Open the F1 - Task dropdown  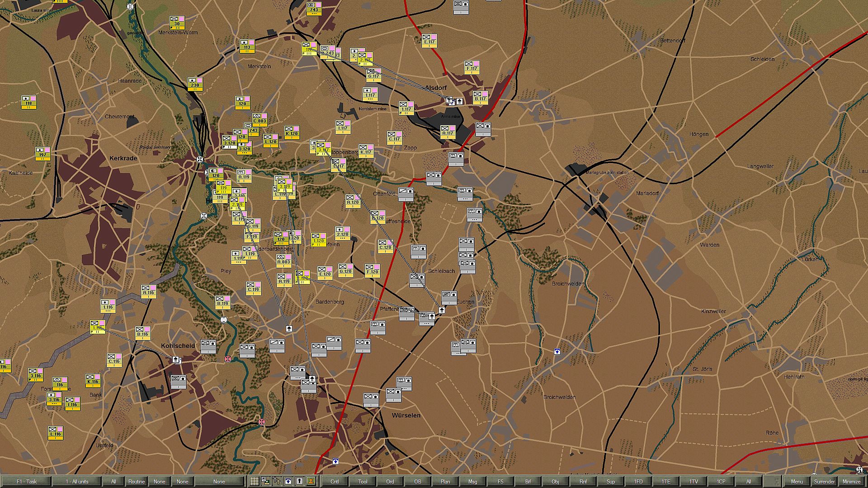pos(27,482)
